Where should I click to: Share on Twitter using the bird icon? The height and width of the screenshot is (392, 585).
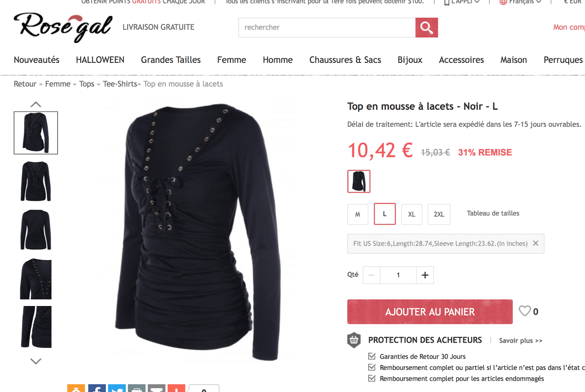(x=117, y=388)
